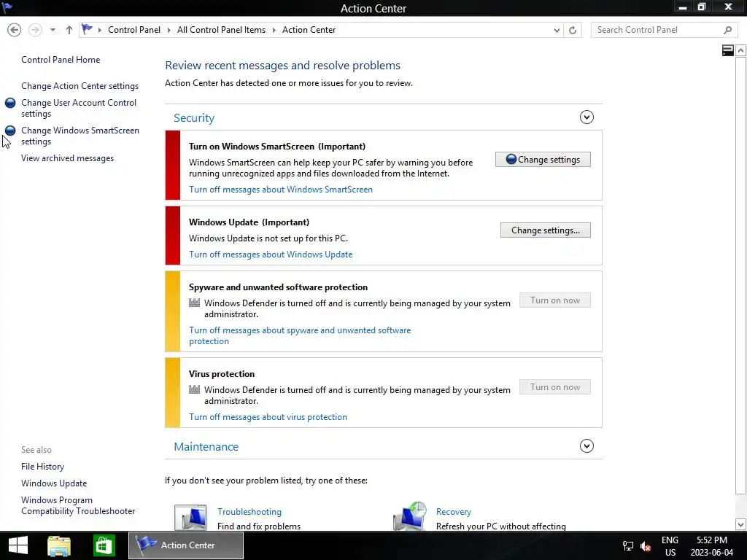Click the title bar flag icon
The height and width of the screenshot is (560, 747).
(7, 7)
